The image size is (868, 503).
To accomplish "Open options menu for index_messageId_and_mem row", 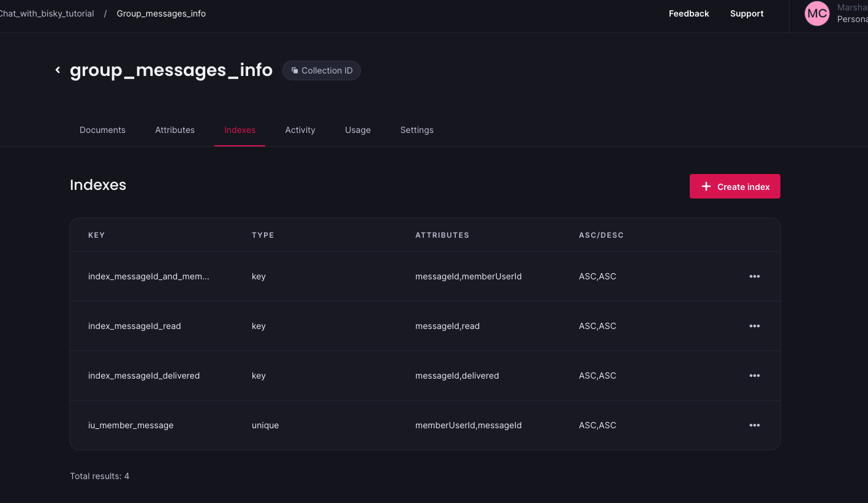I will pyautogui.click(x=754, y=276).
